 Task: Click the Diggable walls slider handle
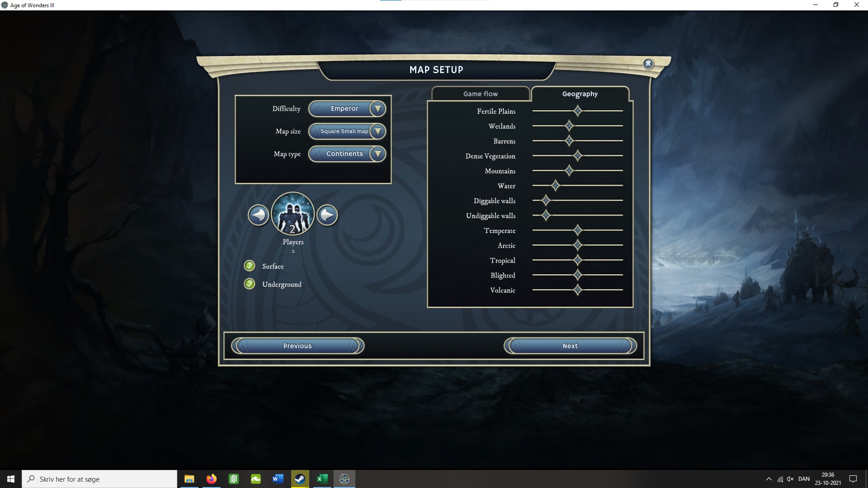click(546, 200)
